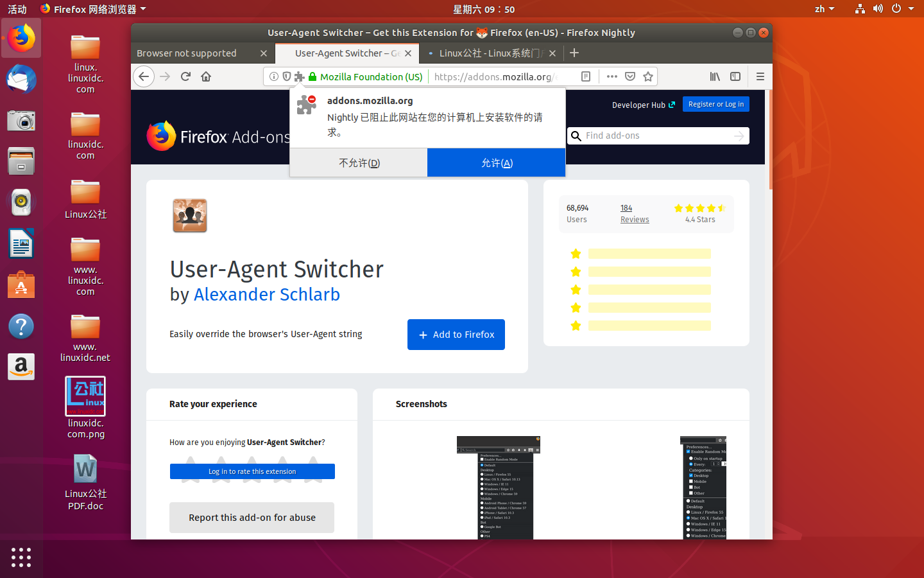Open a new tab with plus button
This screenshot has width=924, height=578.
[574, 53]
